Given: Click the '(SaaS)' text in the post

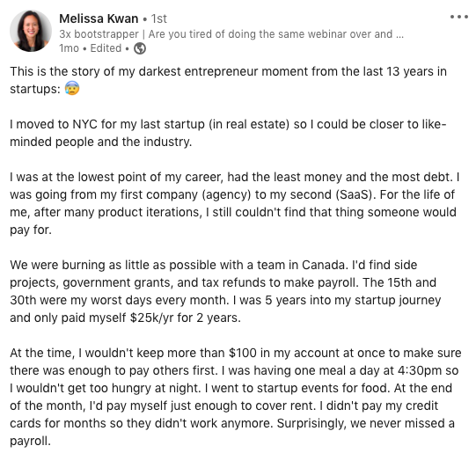Looking at the screenshot, I should click(x=355, y=194).
